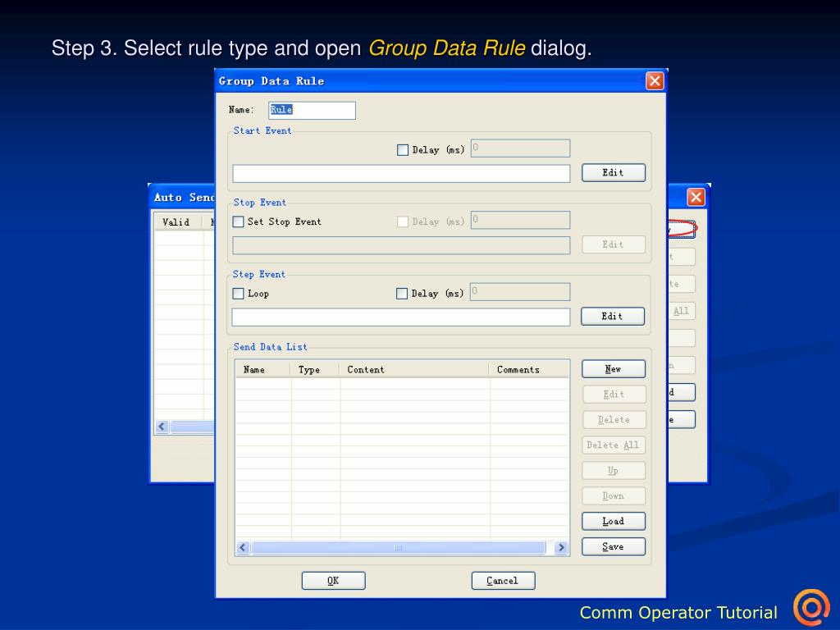Click the Comm Operator logo icon
Image resolution: width=840 pixels, height=630 pixels.
[x=811, y=607]
